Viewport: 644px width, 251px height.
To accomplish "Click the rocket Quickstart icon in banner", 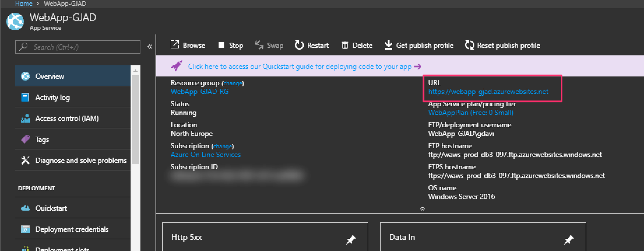I will click(177, 66).
